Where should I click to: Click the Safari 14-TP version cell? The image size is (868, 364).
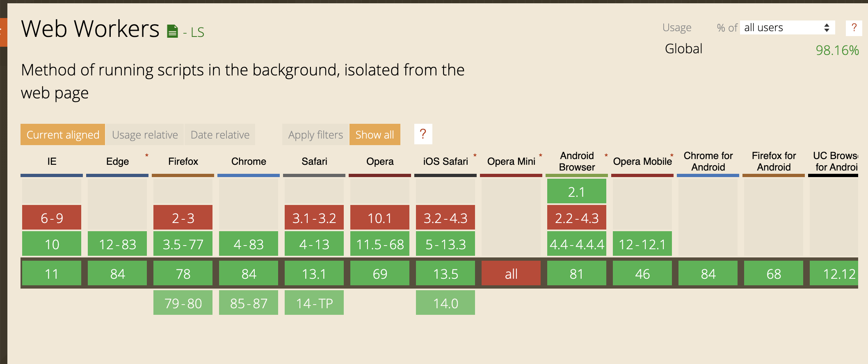click(314, 303)
